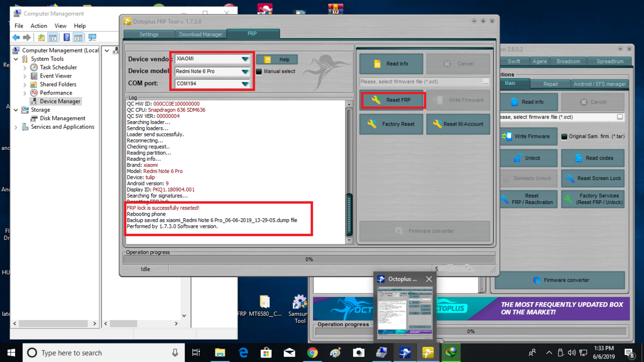
Task: Switch to the Settings tab in FRP Tool
Action: [149, 34]
